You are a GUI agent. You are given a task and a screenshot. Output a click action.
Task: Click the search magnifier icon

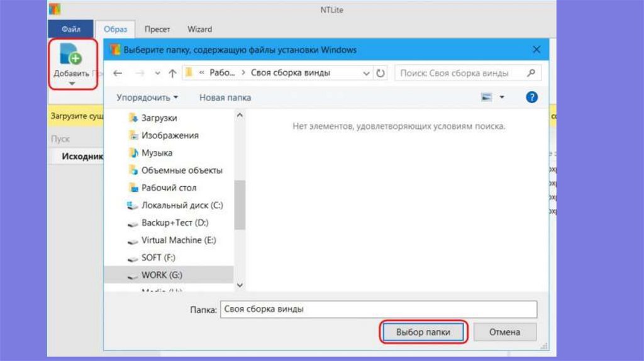pos(531,73)
